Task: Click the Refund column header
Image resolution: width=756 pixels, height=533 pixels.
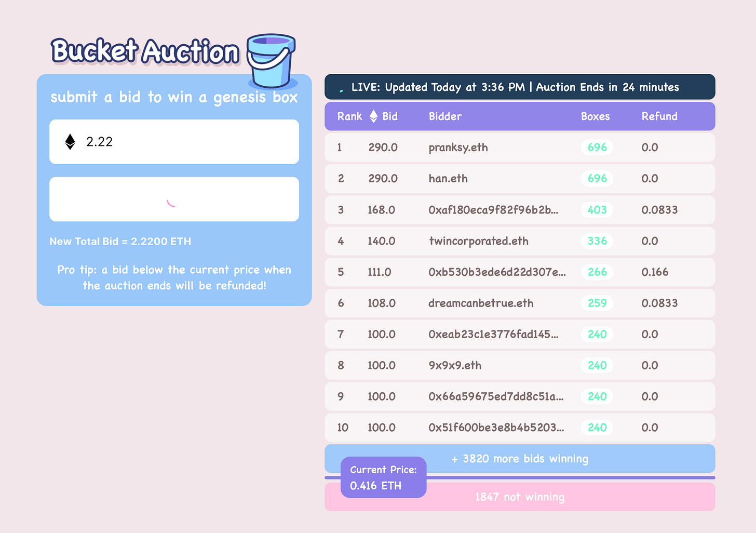Action: coord(659,116)
